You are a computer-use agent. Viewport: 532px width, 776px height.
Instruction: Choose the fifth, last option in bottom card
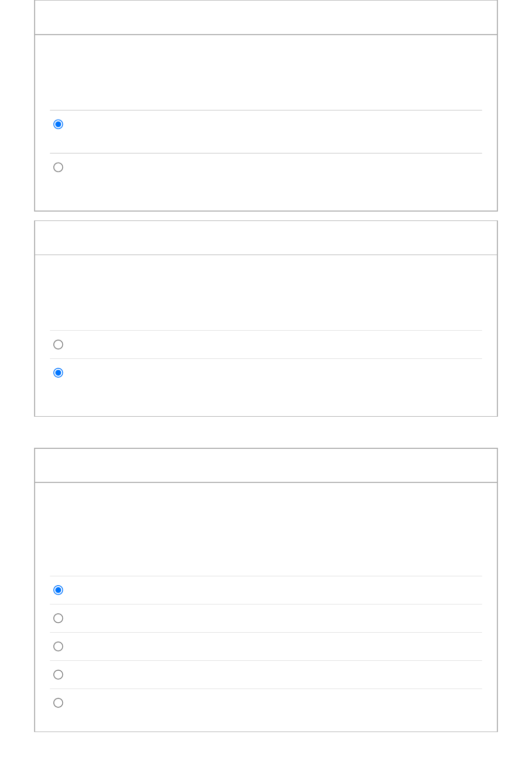[58, 703]
